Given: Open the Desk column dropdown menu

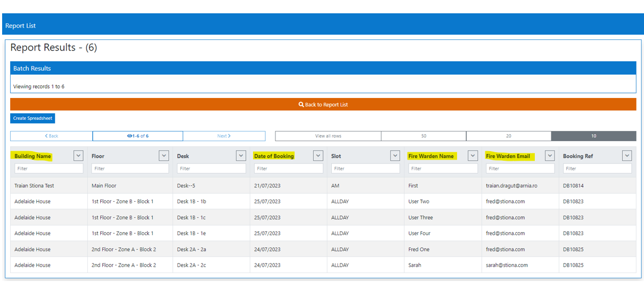Looking at the screenshot, I should [241, 155].
